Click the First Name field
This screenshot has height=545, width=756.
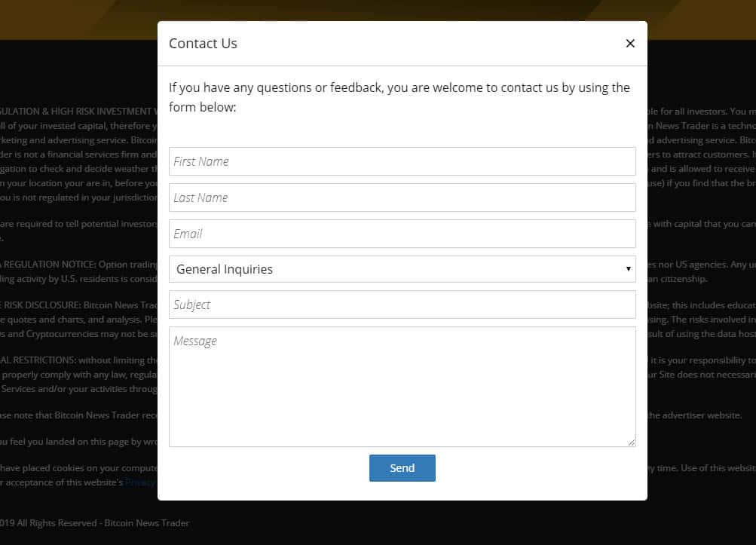(402, 161)
